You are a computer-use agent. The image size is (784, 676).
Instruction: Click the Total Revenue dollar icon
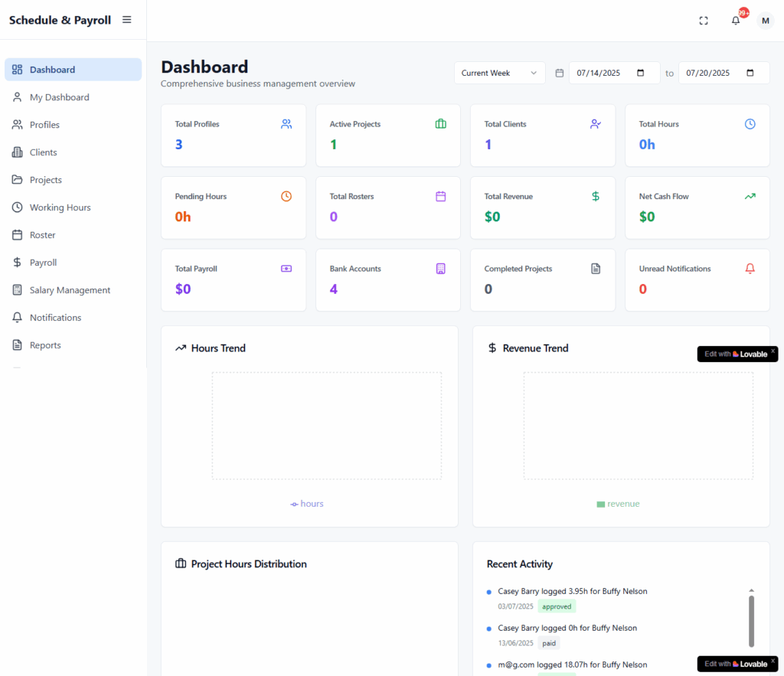pyautogui.click(x=596, y=197)
